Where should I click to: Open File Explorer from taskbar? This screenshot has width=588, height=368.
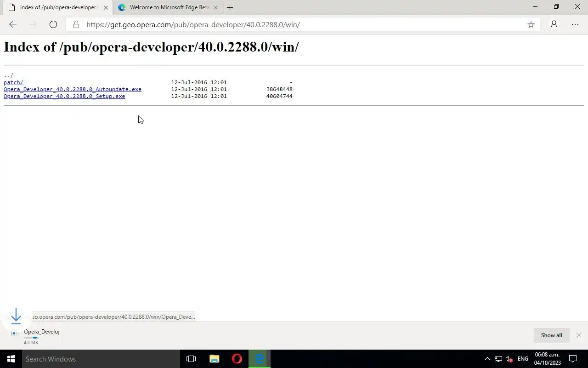tap(214, 359)
